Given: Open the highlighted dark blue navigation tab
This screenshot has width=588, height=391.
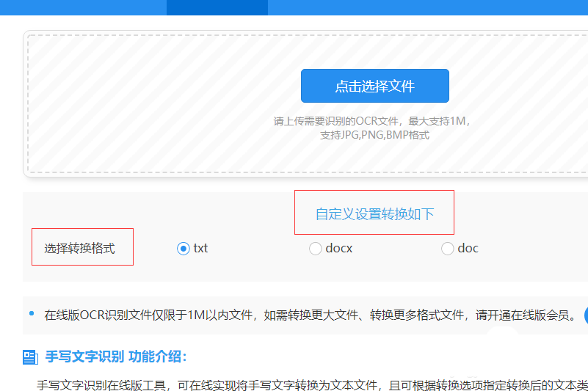Looking at the screenshot, I should [217, 7].
